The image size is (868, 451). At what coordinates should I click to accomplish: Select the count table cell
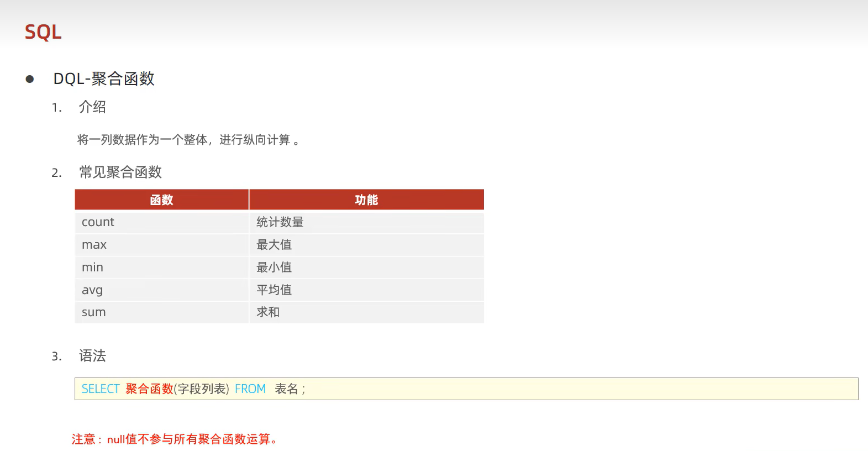pos(162,222)
